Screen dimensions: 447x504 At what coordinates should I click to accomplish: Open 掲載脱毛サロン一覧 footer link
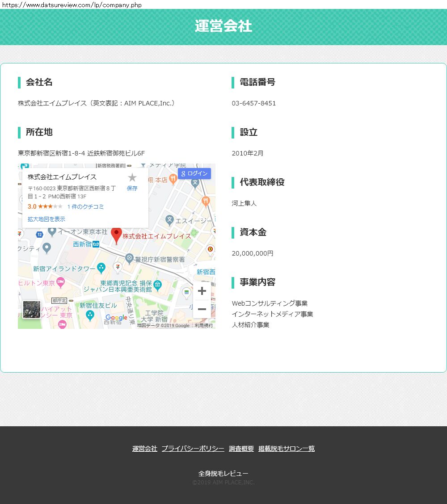[x=286, y=449]
